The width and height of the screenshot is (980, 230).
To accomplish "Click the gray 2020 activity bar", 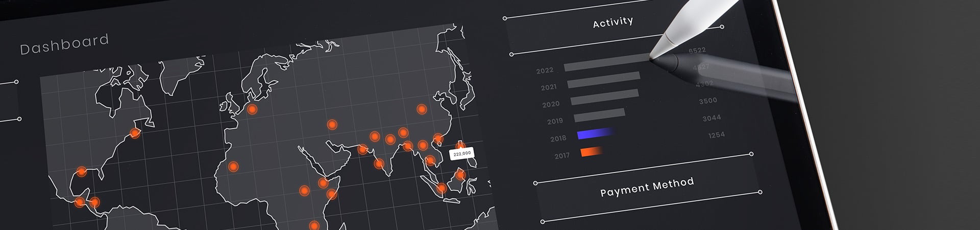I will point(604,97).
